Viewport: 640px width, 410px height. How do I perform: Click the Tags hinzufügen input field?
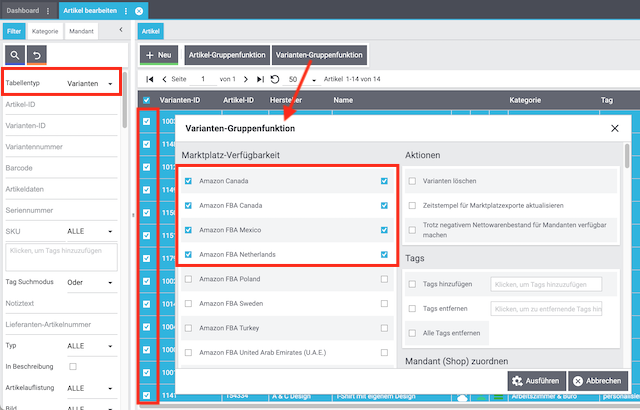coord(545,284)
